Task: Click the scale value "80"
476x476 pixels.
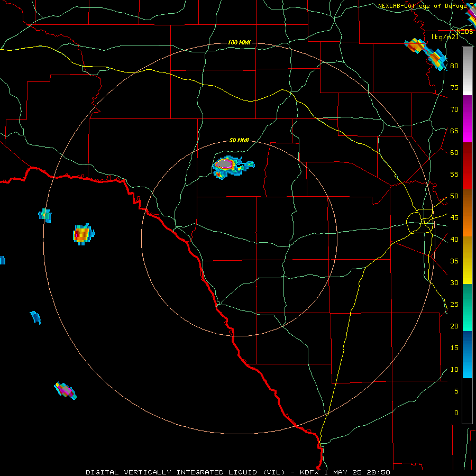Action: point(454,66)
